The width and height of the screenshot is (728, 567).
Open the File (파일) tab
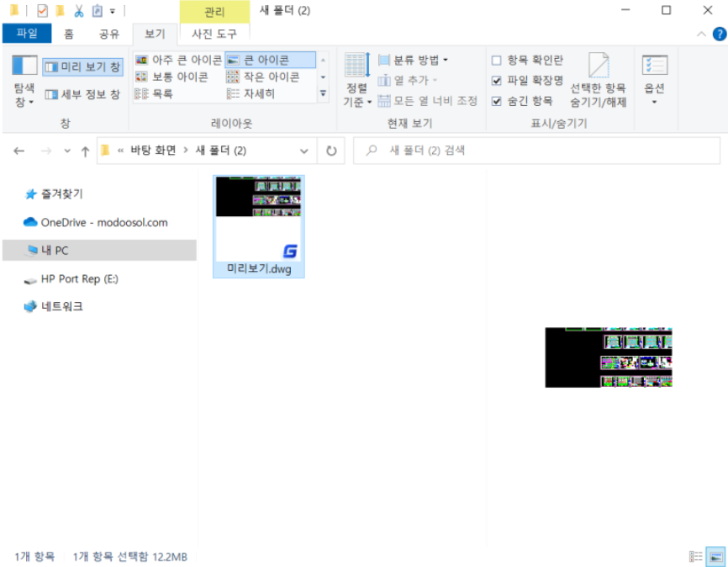[x=27, y=34]
